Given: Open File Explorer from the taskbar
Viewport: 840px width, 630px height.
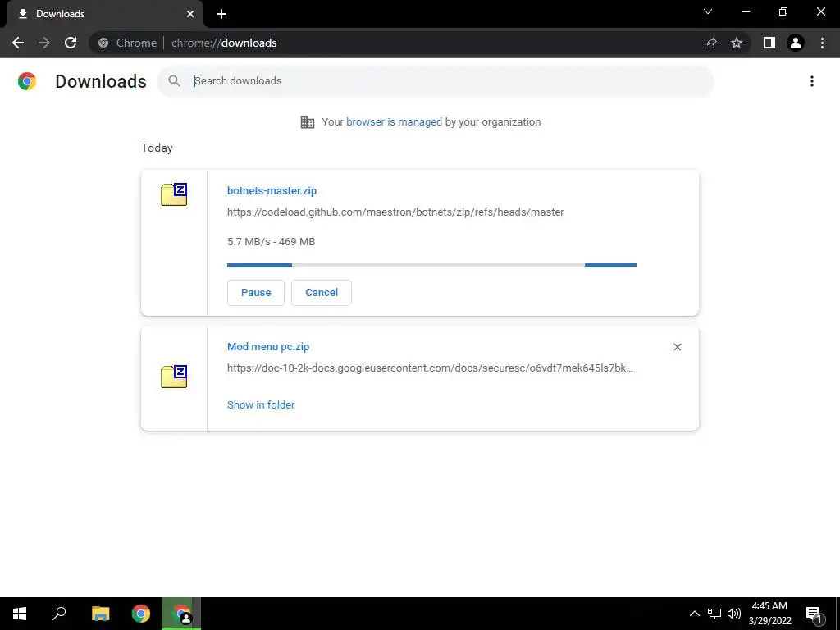Looking at the screenshot, I should click(100, 614).
